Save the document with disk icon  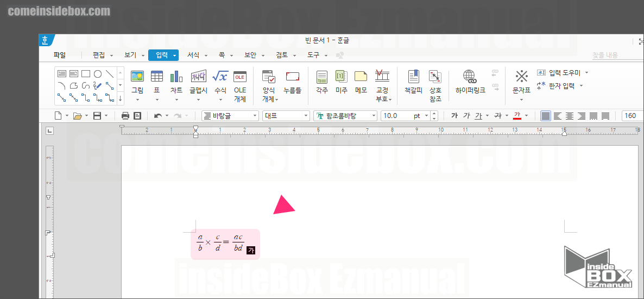(97, 116)
